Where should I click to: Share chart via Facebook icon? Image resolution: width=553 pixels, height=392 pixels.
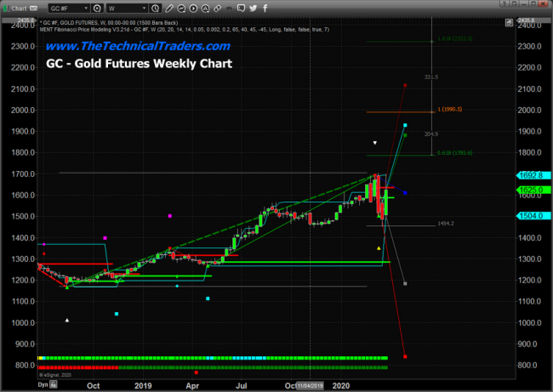tap(265, 9)
